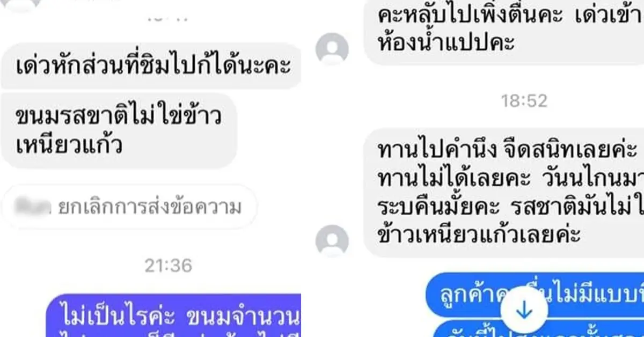Select the ทานไปคำนึง จืดสนิทเลยค่ะ message bubble
The image size is (644, 337).
pos(504,193)
